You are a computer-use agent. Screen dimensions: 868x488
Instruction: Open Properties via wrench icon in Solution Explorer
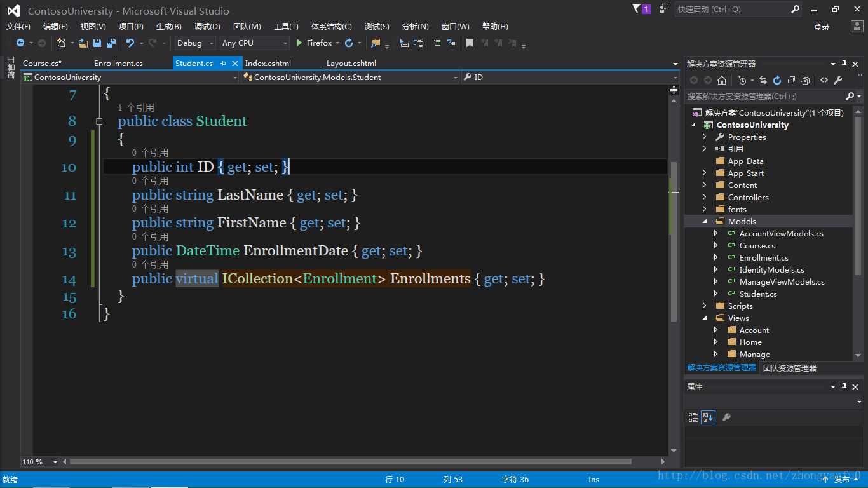(x=838, y=80)
